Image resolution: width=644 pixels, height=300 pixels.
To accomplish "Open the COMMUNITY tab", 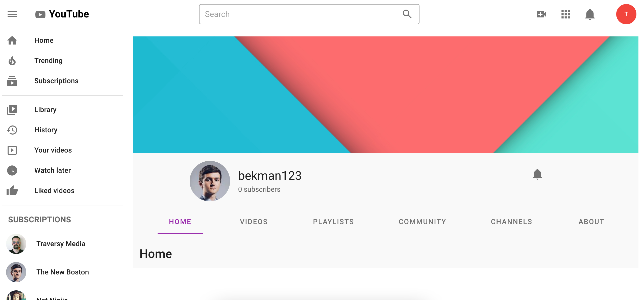I will (x=422, y=222).
